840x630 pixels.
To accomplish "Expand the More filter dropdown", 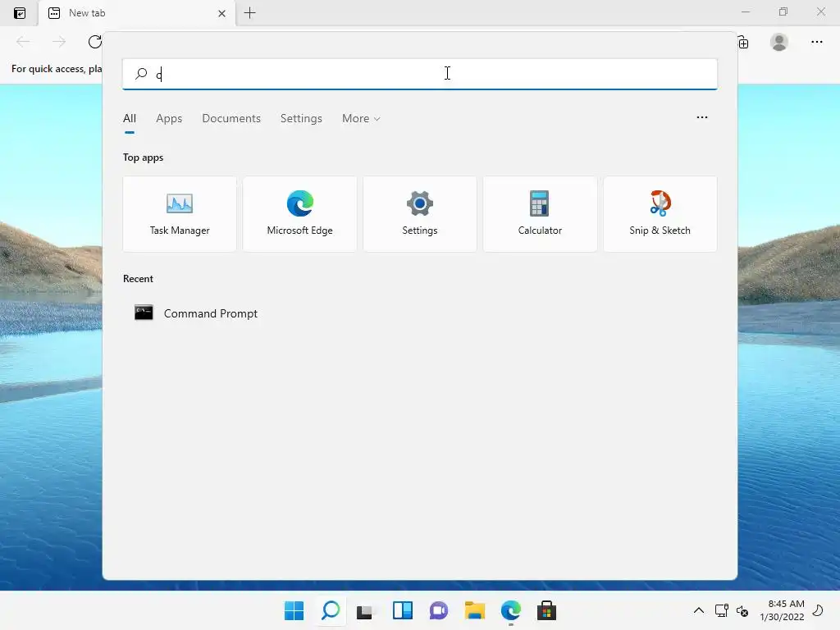I will click(361, 118).
